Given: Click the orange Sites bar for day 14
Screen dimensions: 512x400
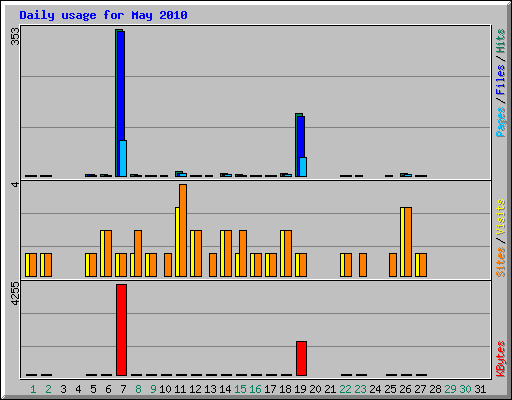Looking at the screenshot, I should (x=228, y=253).
